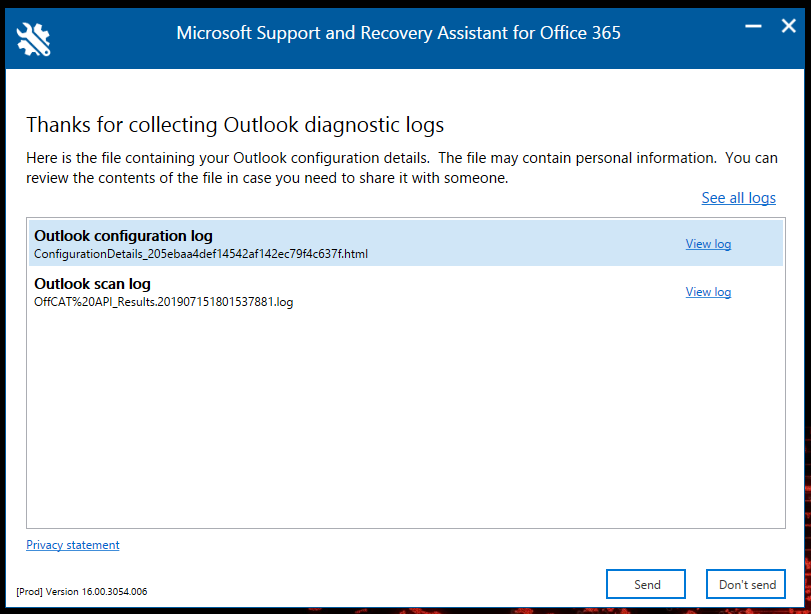Click blank space right of scan log file name
Screen dimensions: 811x614
pos(480,302)
